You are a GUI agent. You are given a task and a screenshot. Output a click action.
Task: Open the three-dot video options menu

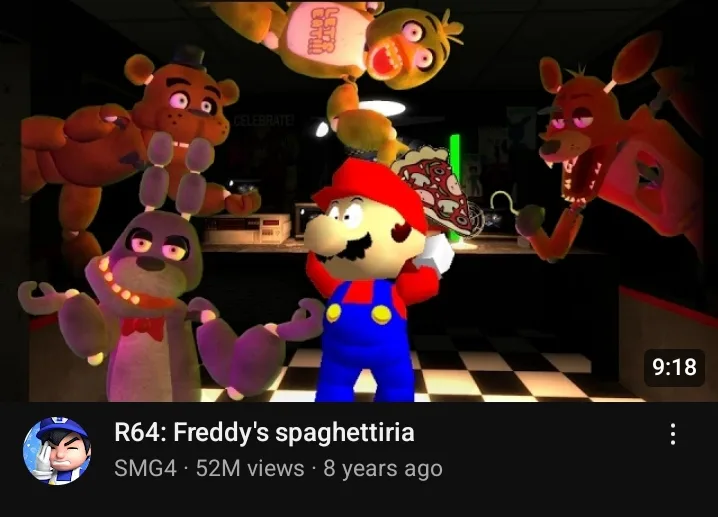click(672, 434)
